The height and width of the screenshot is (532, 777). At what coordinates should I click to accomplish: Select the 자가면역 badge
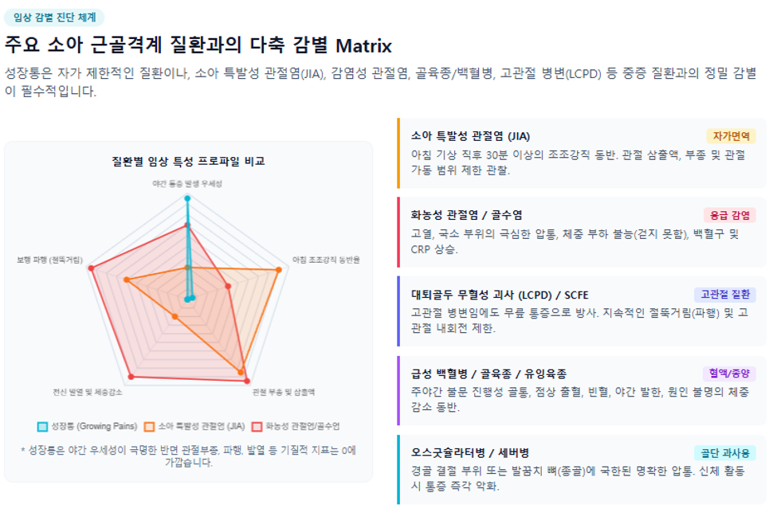point(731,136)
